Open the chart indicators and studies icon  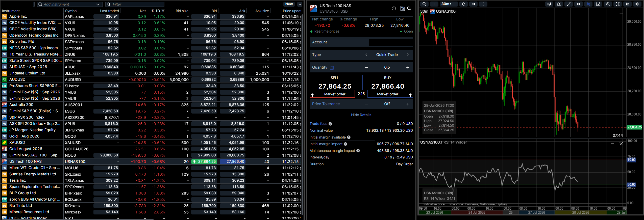pyautogui.click(x=559, y=4)
